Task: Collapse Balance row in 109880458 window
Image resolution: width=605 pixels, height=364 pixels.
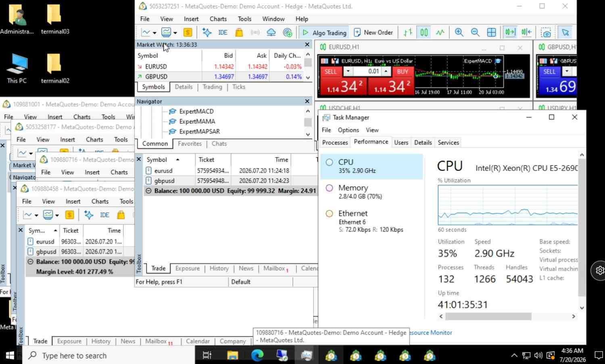Action: pyautogui.click(x=30, y=262)
